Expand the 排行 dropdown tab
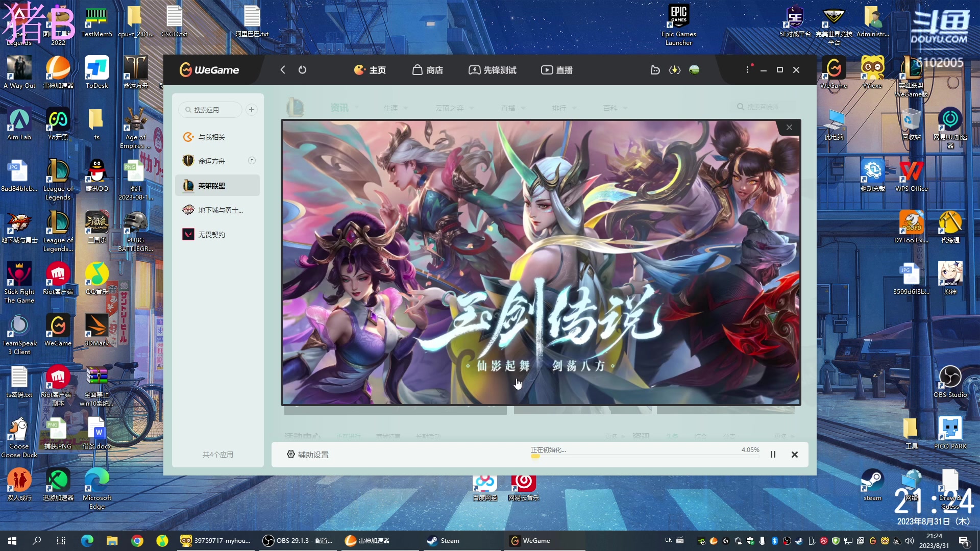Viewport: 980px width, 551px height. pos(564,108)
